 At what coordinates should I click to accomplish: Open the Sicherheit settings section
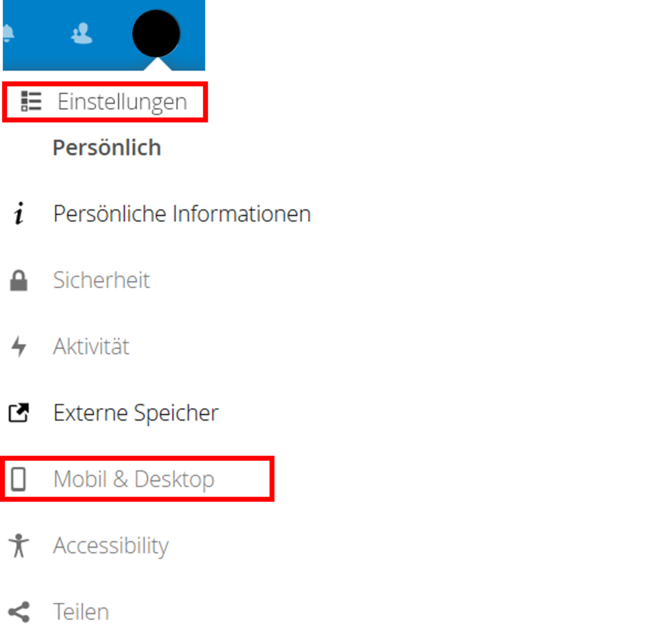pyautogui.click(x=101, y=280)
